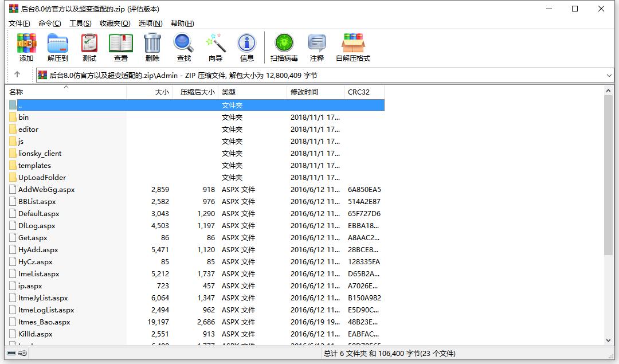
Task: Open the 选项(N) menu
Action: tap(150, 23)
